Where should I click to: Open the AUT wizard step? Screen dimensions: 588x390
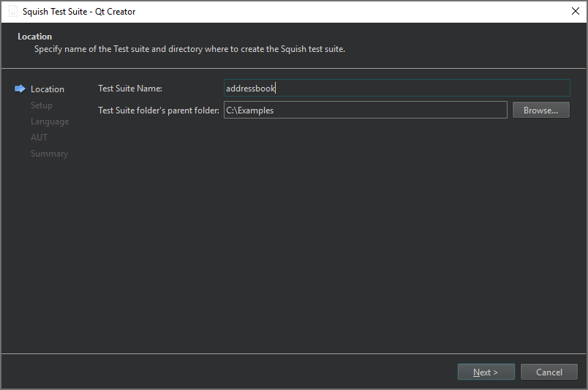pyautogui.click(x=39, y=138)
